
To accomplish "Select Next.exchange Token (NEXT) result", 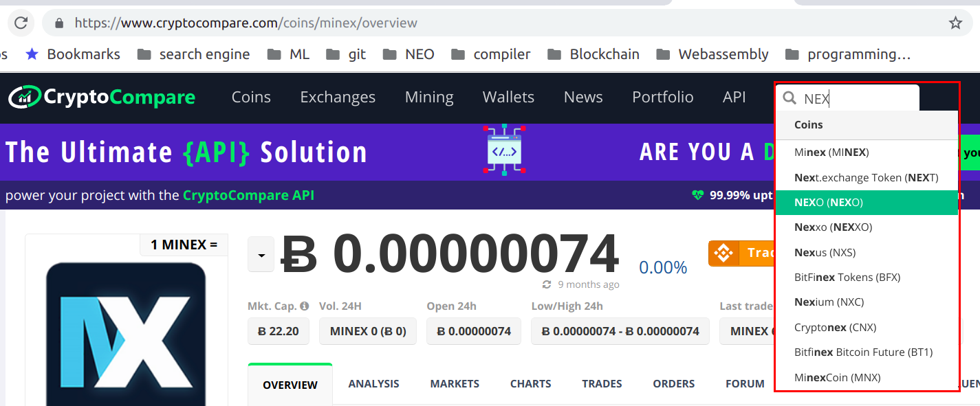I will coord(867,178).
